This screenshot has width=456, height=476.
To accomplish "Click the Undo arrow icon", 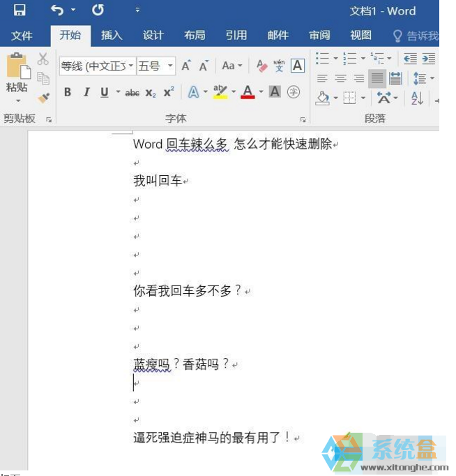I will point(57,10).
